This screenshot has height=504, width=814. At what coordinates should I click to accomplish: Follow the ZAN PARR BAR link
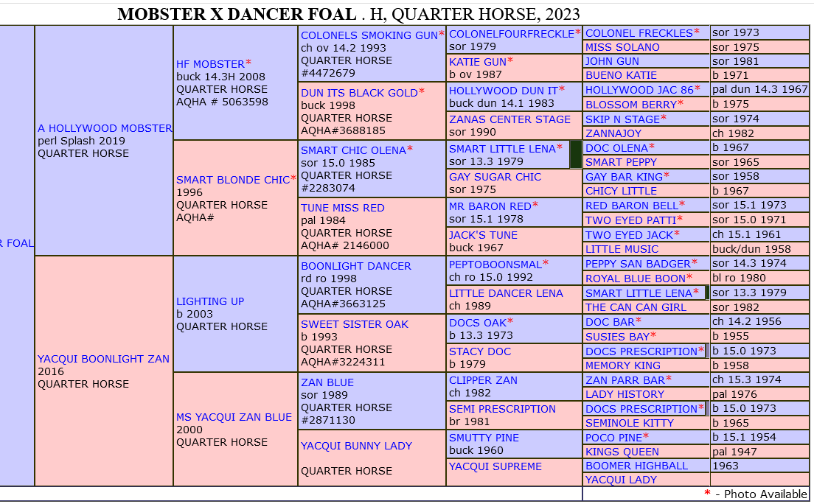pos(625,380)
